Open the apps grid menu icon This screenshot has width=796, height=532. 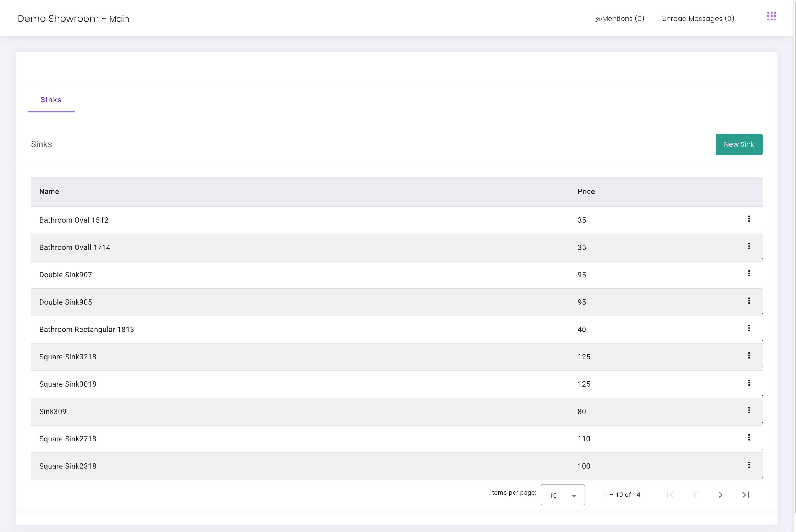pos(771,16)
